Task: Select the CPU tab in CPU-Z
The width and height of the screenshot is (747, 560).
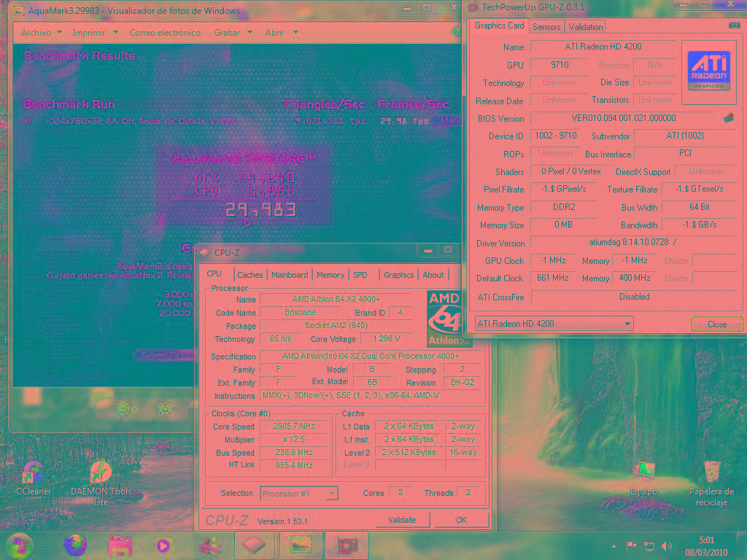Action: click(x=214, y=274)
